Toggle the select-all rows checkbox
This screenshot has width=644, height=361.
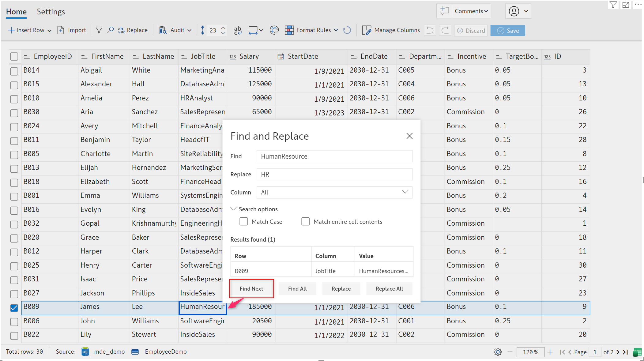coord(14,57)
